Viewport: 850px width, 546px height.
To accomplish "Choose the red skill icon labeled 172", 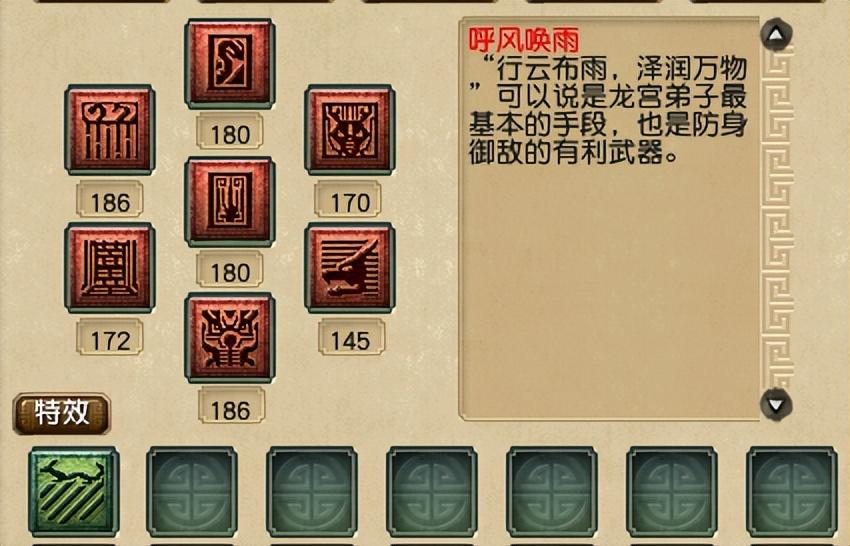I will point(110,267).
